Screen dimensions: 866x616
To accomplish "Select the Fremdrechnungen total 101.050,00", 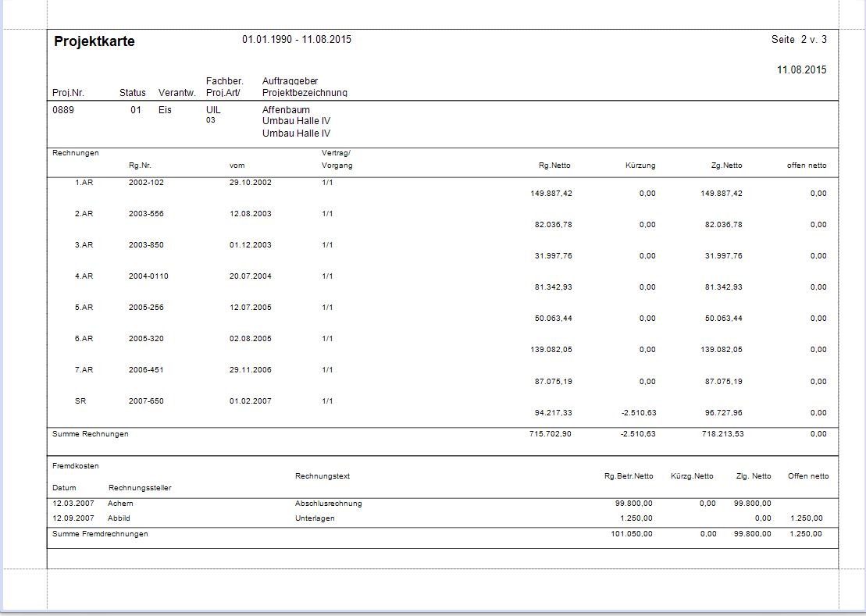I will pos(632,534).
